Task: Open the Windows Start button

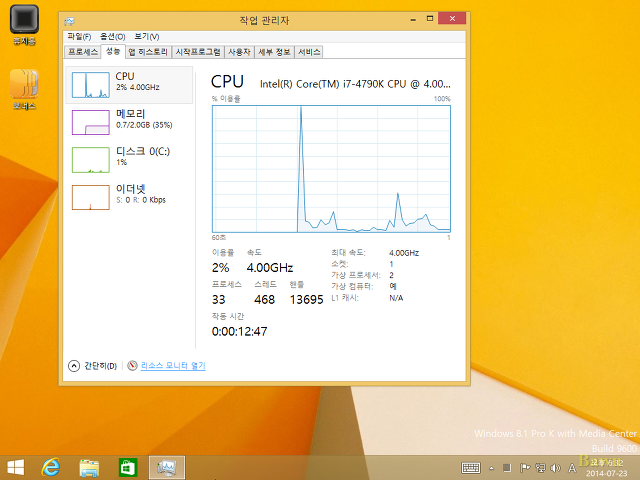Action: pos(16,467)
